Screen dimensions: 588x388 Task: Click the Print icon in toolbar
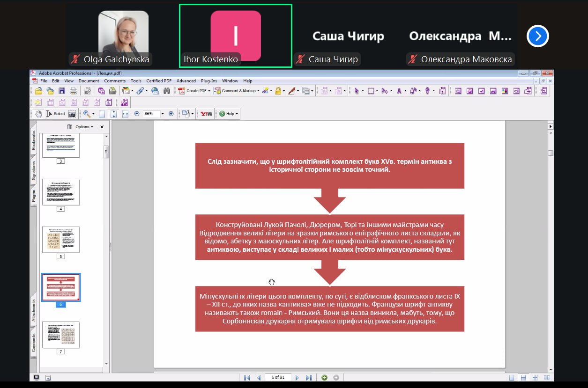click(74, 91)
